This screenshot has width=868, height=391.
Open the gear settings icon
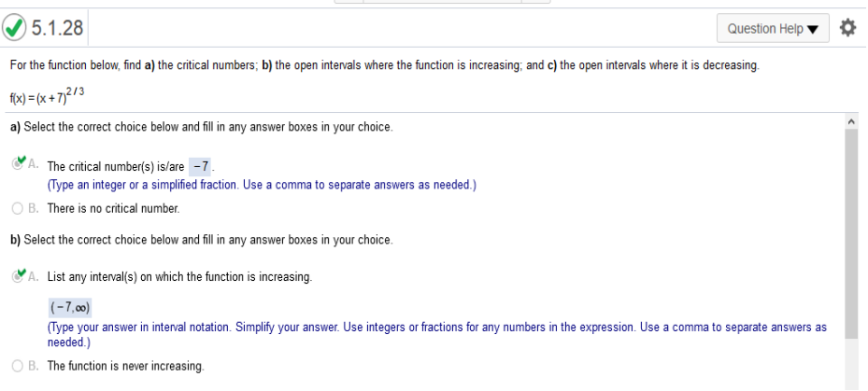pyautogui.click(x=847, y=28)
